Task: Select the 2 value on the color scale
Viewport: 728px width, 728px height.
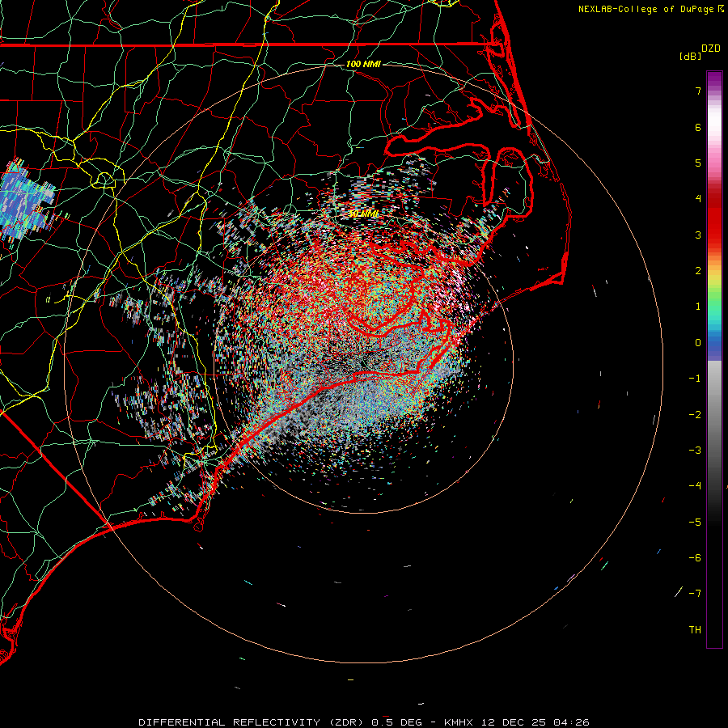Action: pyautogui.click(x=698, y=271)
